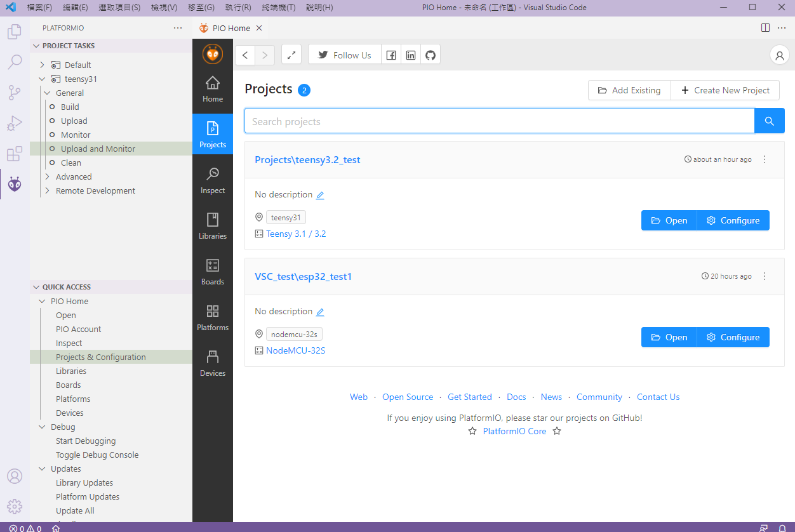
Task: Configure the esp32_test1 project
Action: pos(733,337)
